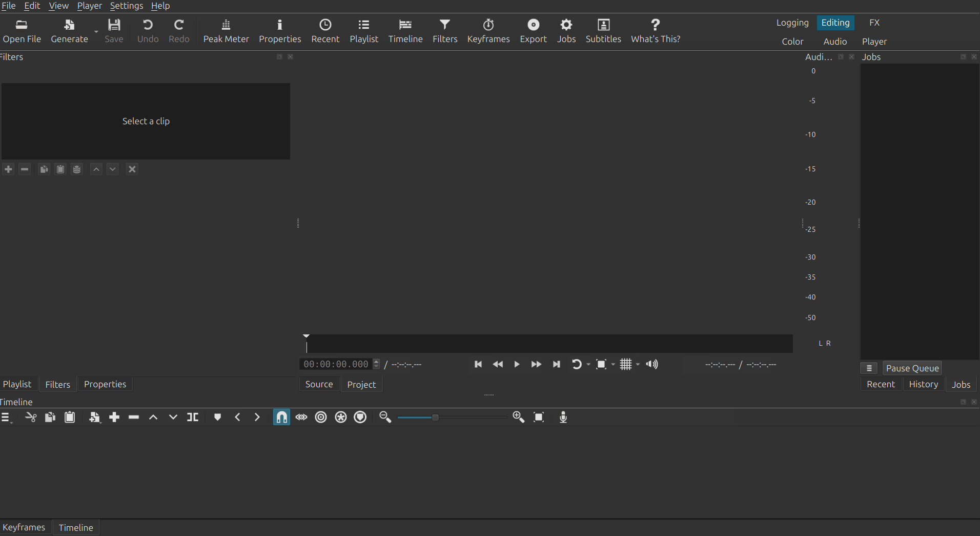
Task: Click the player scrub bar
Action: pyautogui.click(x=548, y=344)
